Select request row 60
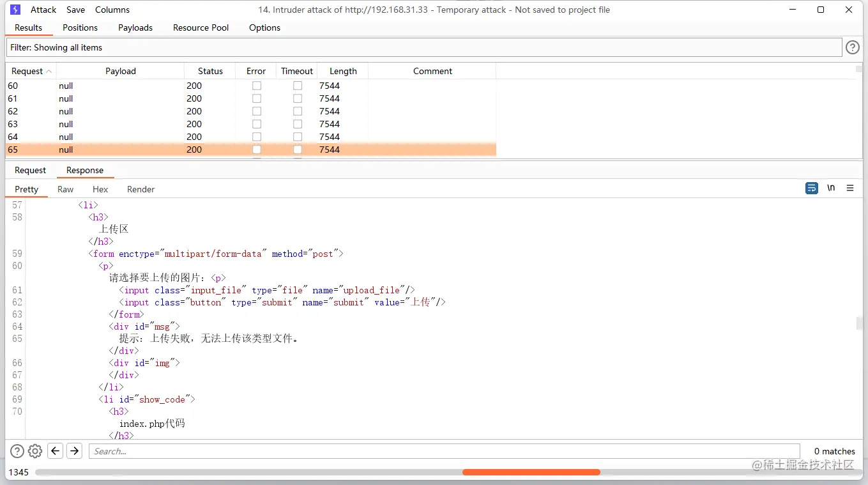 click(251, 86)
